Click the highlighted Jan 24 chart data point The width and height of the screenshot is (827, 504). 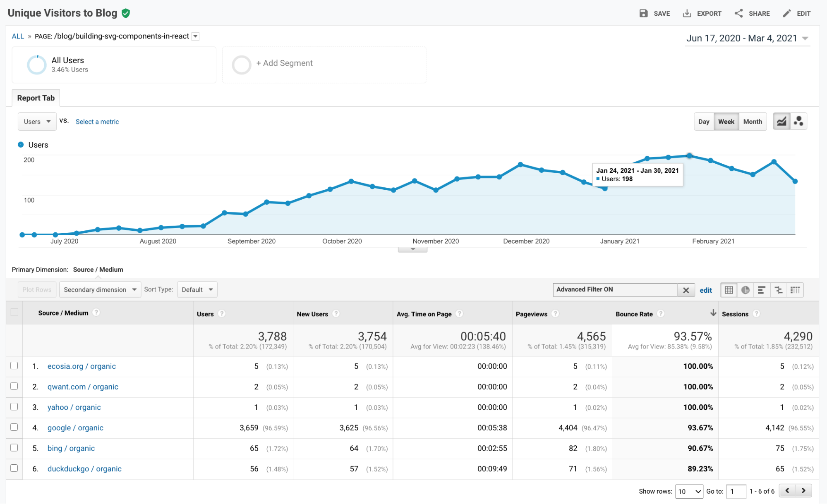coord(689,156)
